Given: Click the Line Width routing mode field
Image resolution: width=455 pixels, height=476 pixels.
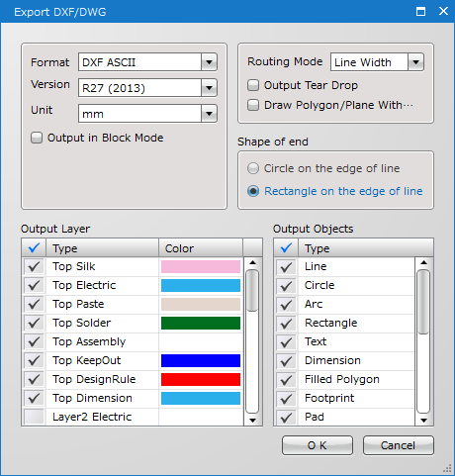Looking at the screenshot, I should [x=369, y=62].
